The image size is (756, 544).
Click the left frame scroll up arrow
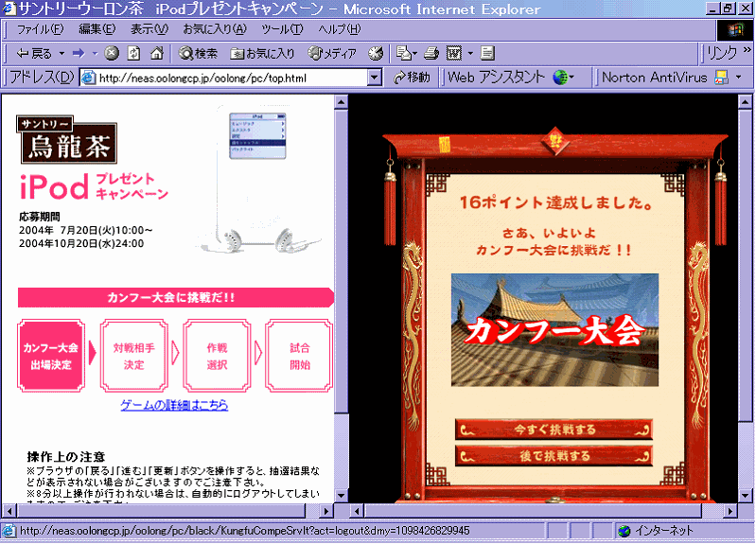341,102
